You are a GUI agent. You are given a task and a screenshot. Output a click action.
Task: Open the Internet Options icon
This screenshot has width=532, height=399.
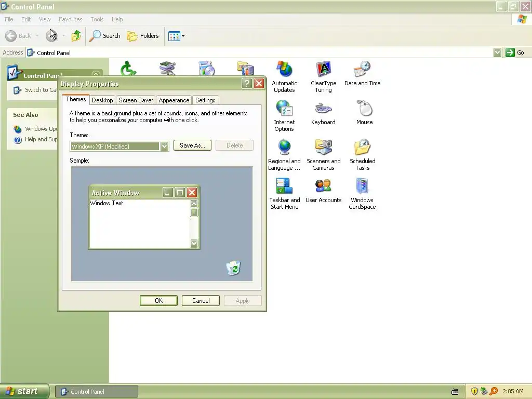click(x=284, y=116)
